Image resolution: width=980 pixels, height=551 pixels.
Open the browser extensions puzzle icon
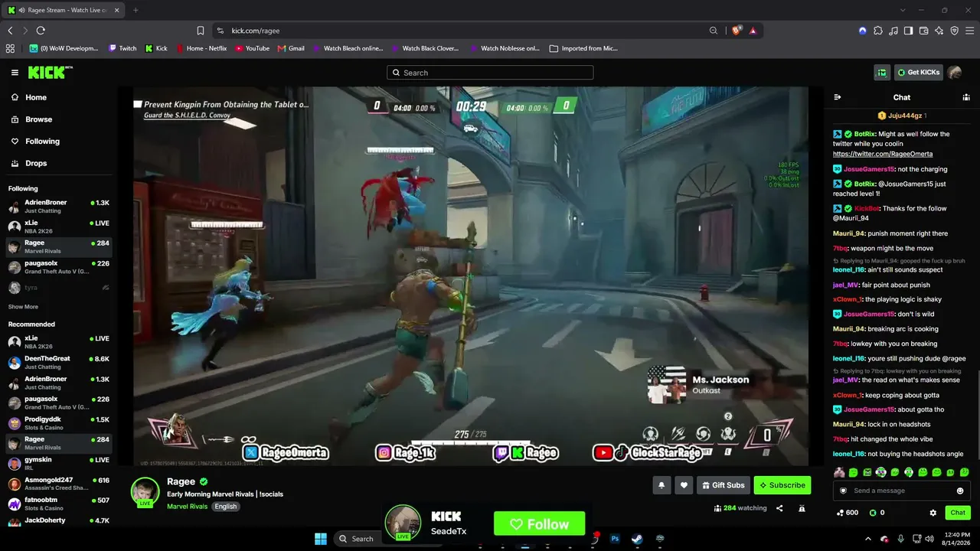pos(878,31)
